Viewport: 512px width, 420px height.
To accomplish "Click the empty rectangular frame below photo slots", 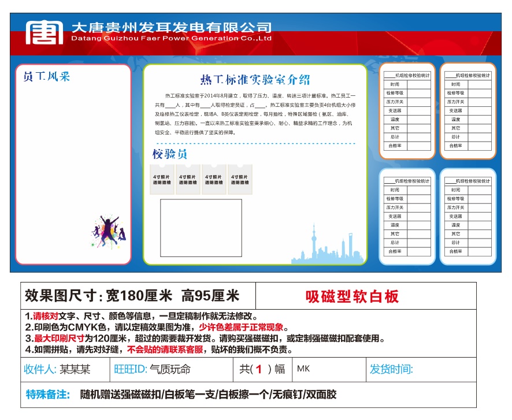I will pos(201,228).
